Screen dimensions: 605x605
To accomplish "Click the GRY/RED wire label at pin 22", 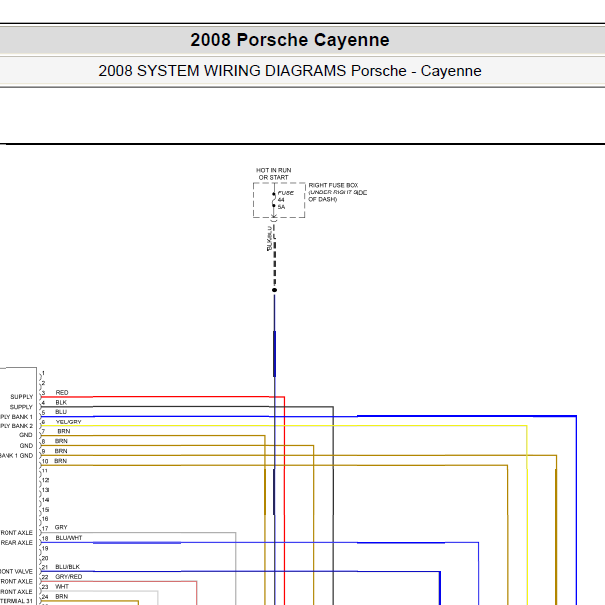I will click(x=69, y=577).
